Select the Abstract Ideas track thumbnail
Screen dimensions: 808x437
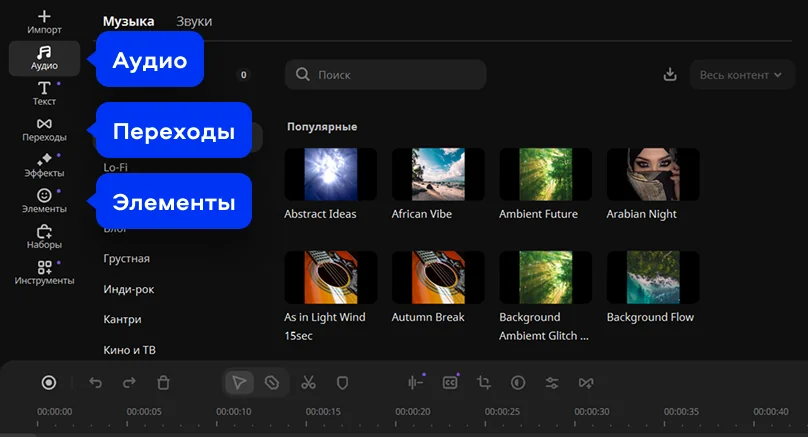(331, 174)
